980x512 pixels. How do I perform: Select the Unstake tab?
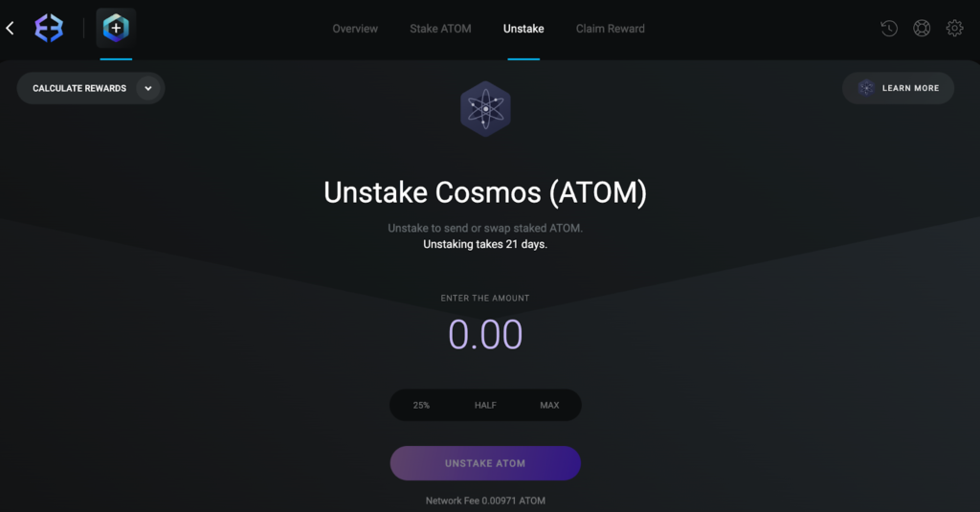click(523, 29)
